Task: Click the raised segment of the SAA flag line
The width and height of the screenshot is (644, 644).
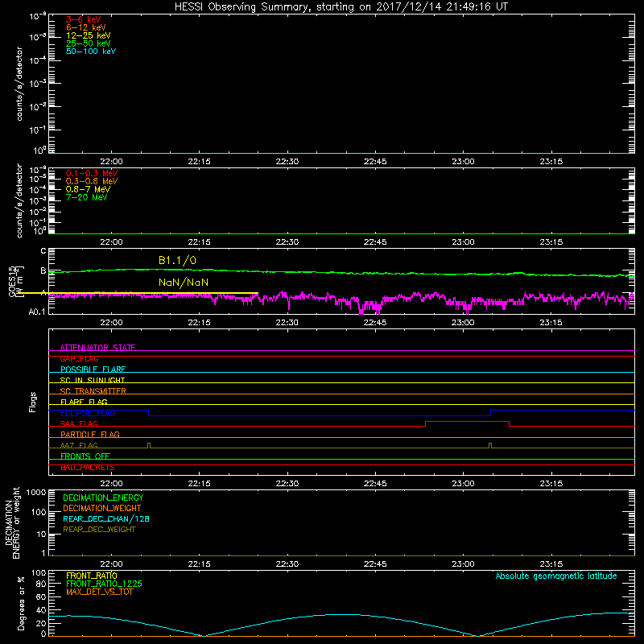Action: (x=468, y=422)
